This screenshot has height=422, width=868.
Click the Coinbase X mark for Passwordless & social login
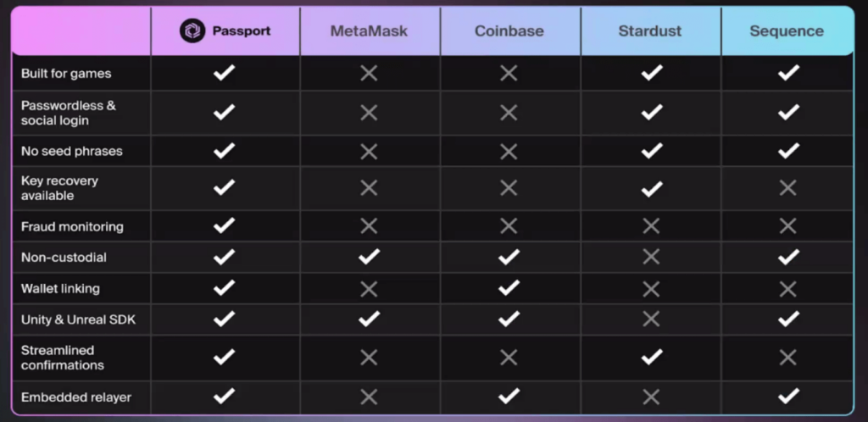point(509,112)
